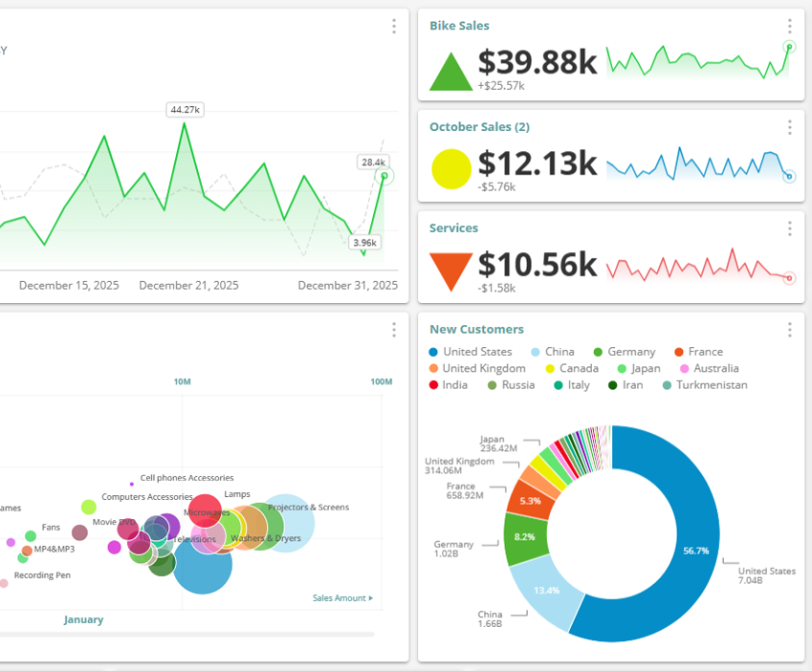Click the -$1.58k change value

[496, 288]
